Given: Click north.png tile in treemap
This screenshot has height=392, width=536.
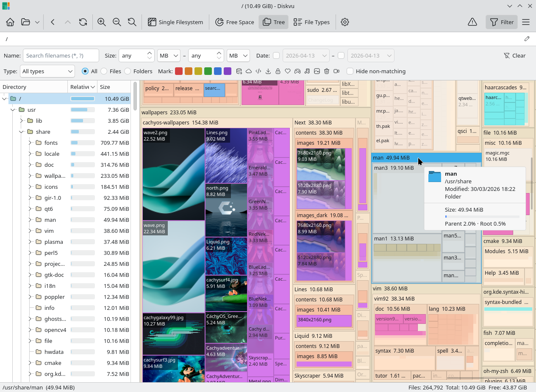Looking at the screenshot, I should (x=226, y=210).
